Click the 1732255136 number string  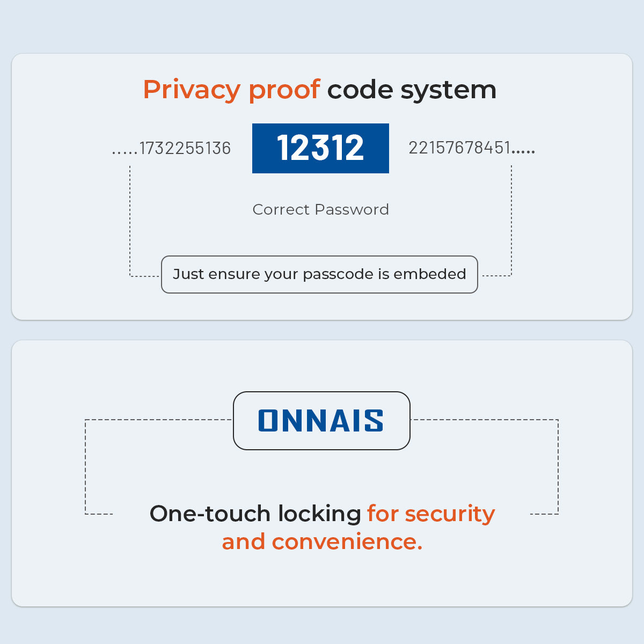pos(185,148)
